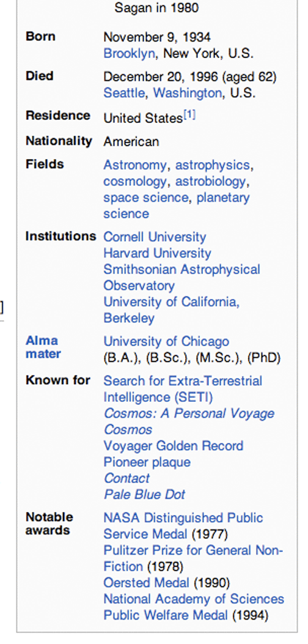The width and height of the screenshot is (308, 644).
Task: Open the Oersted Medal link
Action: (146, 582)
